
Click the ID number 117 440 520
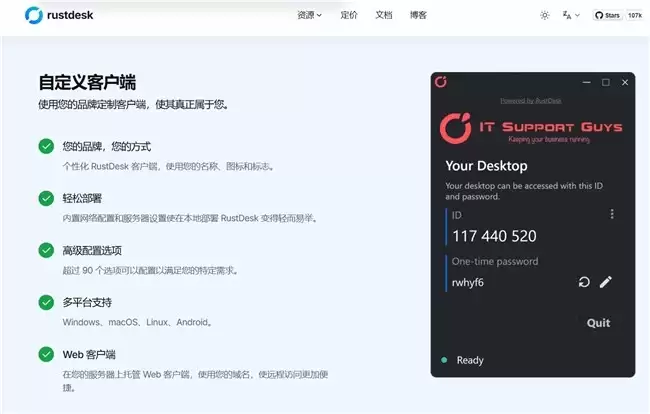tap(494, 236)
